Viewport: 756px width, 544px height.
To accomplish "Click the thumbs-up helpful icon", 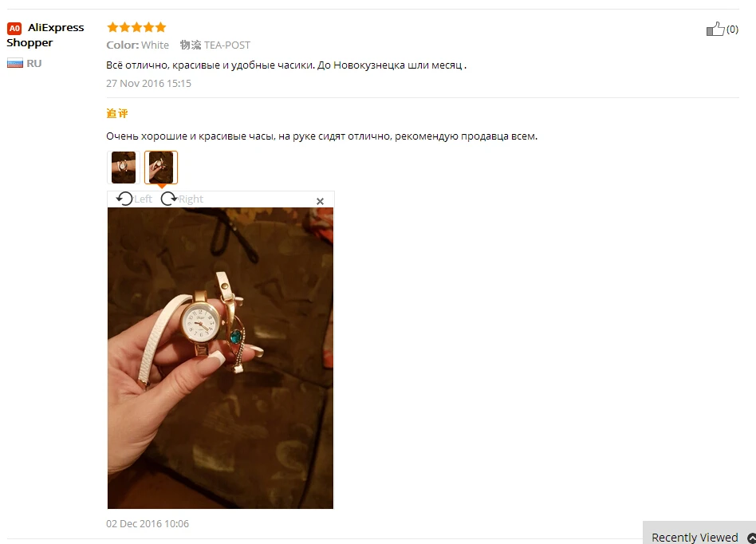I will (715, 29).
